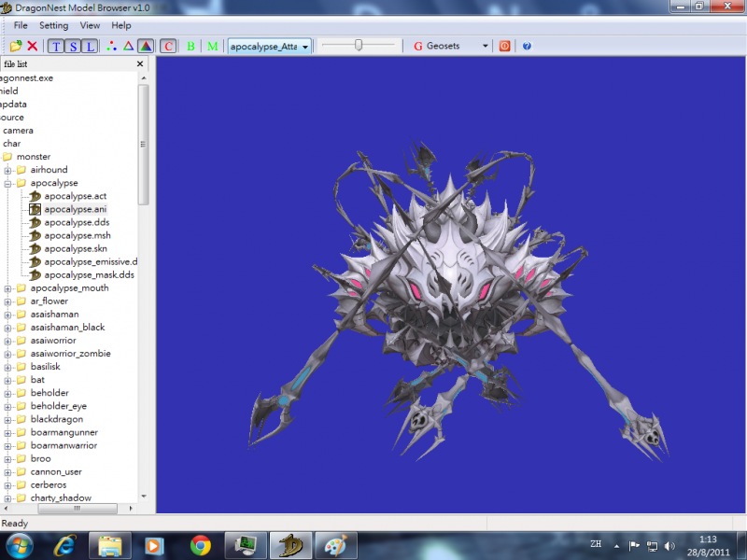Select the apocalypse_mask.dds file
This screenshot has height=560, width=747.
[89, 275]
